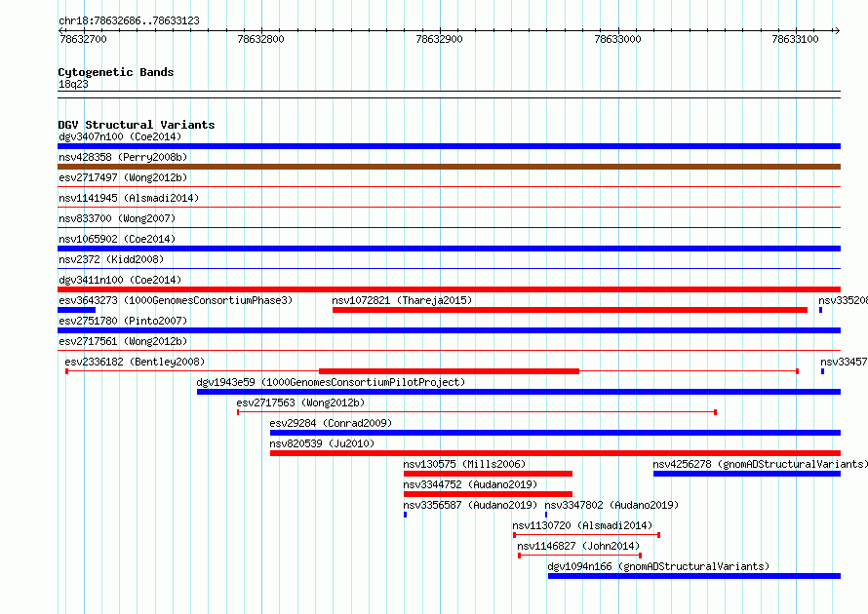Open esv2717563 (Wong2012b) label

pyautogui.click(x=300, y=403)
